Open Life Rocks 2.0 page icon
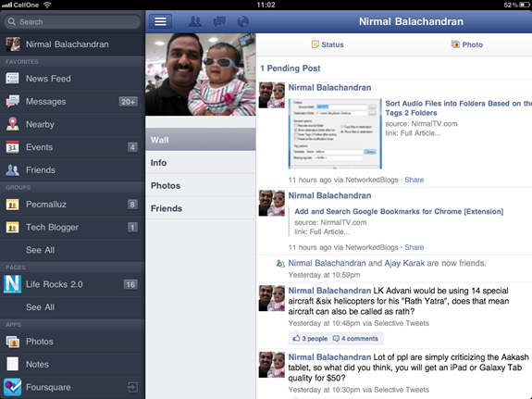 (13, 284)
